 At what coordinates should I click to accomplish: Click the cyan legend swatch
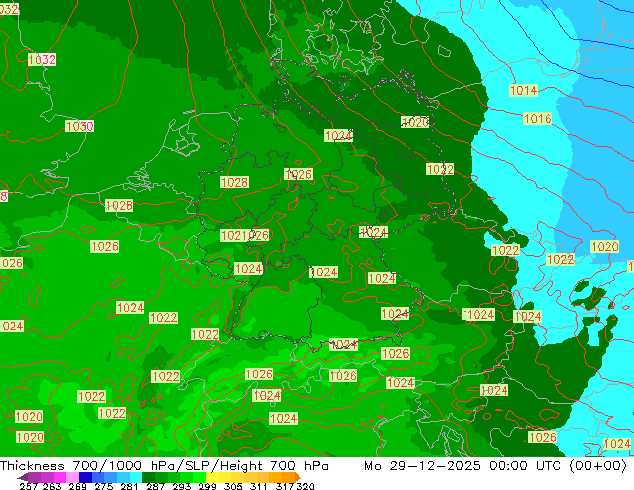pyautogui.click(x=136, y=477)
